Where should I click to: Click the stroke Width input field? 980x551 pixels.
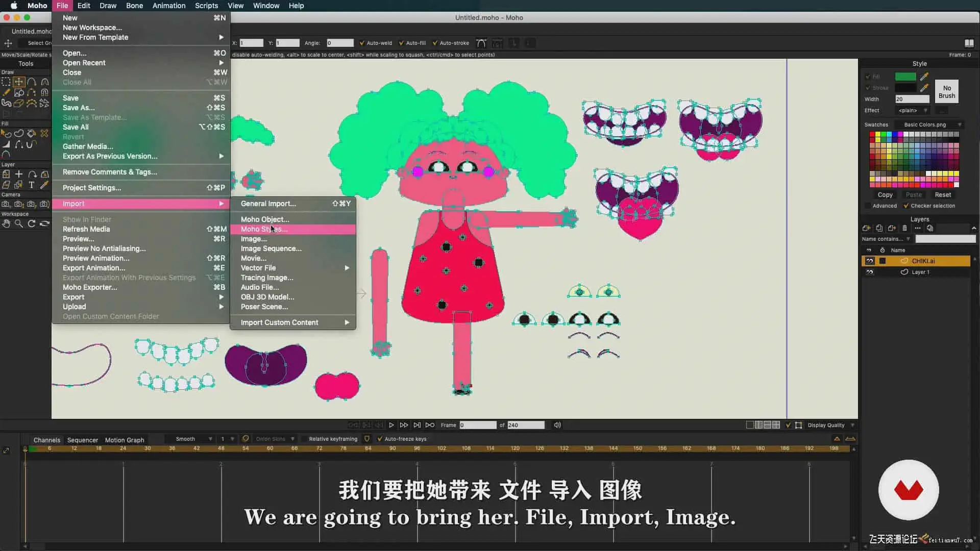tap(912, 99)
